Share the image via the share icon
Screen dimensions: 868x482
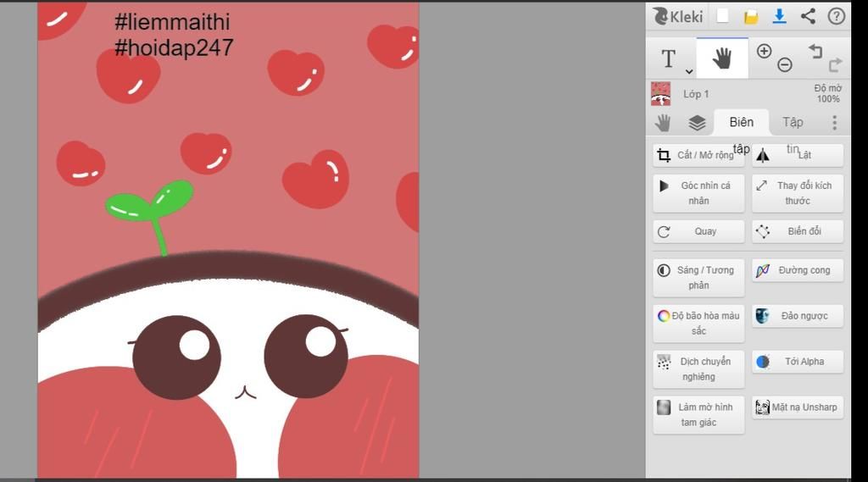tap(808, 16)
